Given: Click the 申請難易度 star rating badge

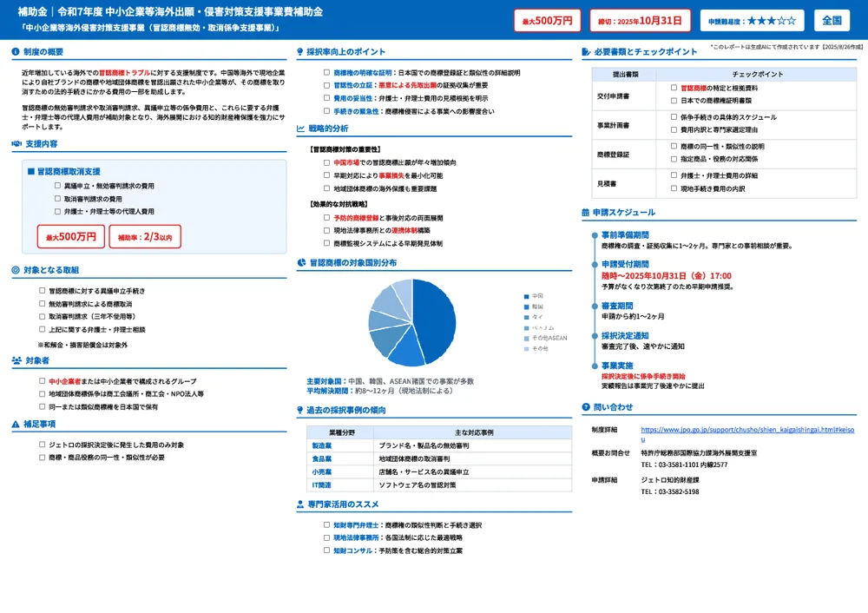Looking at the screenshot, I should tap(752, 21).
